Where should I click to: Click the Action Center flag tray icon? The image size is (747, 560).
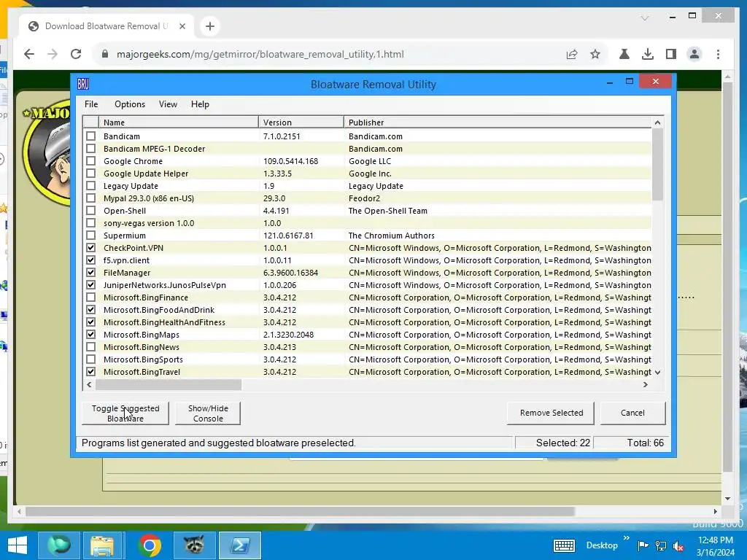point(643,545)
